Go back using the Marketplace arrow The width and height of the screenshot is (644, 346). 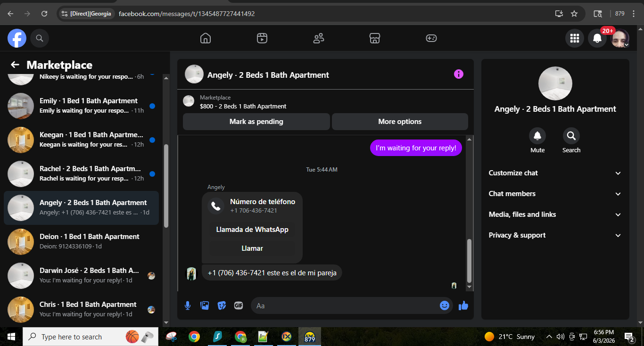click(x=15, y=65)
